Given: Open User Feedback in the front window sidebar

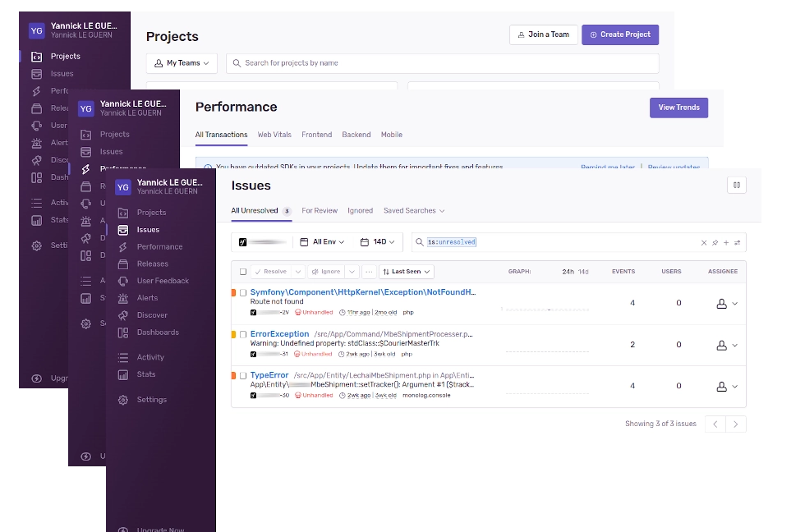Looking at the screenshot, I should [163, 281].
